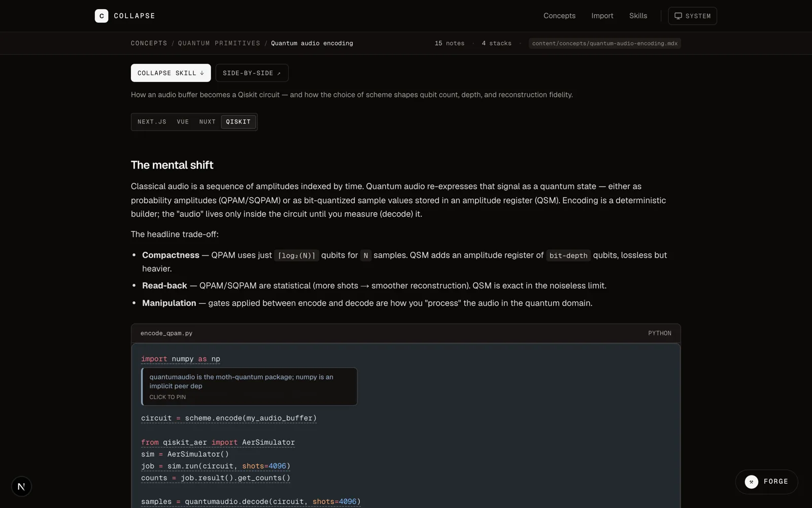Image resolution: width=812 pixels, height=508 pixels.
Task: Click the 'The mental shift' heading
Action: tap(172, 165)
